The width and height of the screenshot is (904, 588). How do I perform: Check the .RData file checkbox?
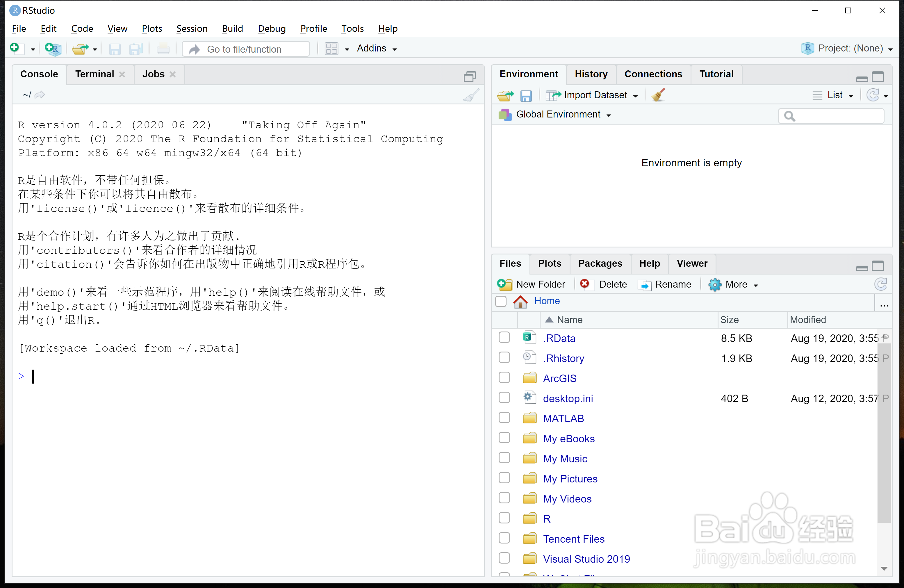click(504, 337)
